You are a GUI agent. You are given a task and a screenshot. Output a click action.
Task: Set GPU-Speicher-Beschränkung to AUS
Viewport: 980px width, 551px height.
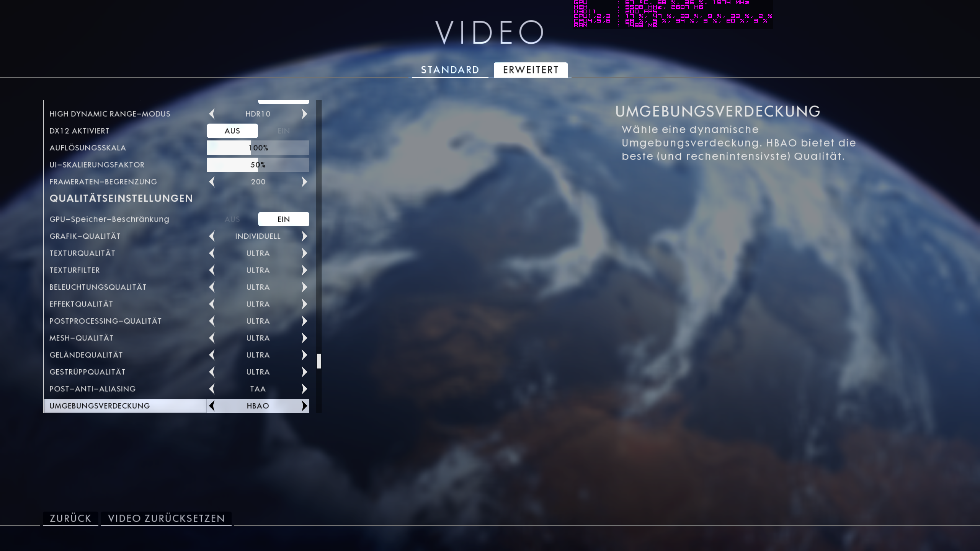232,219
